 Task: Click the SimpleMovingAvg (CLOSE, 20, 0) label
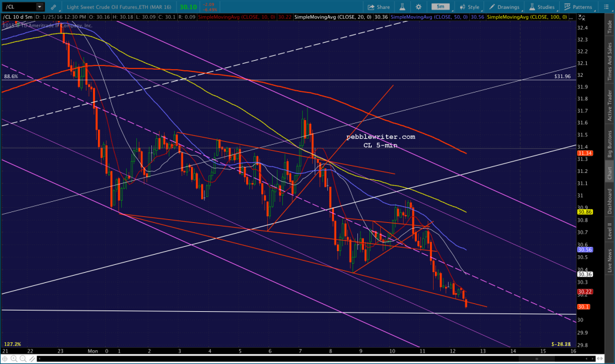click(x=333, y=17)
